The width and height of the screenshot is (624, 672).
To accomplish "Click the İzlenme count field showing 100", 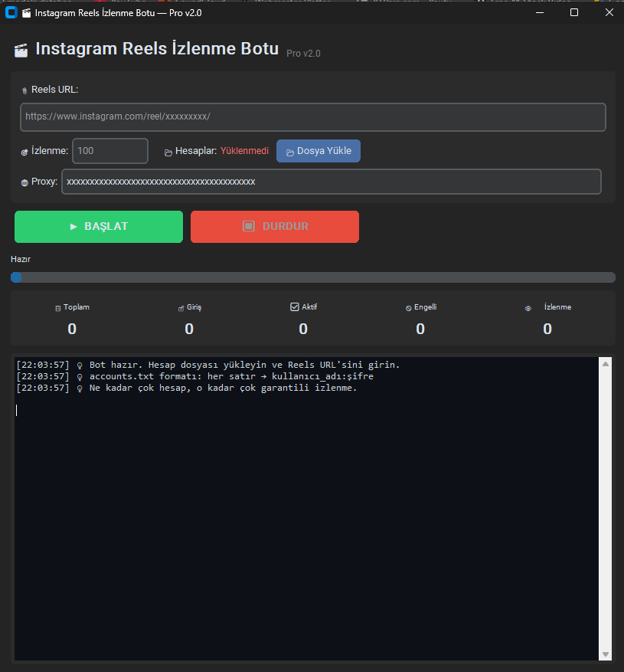I will pos(110,151).
